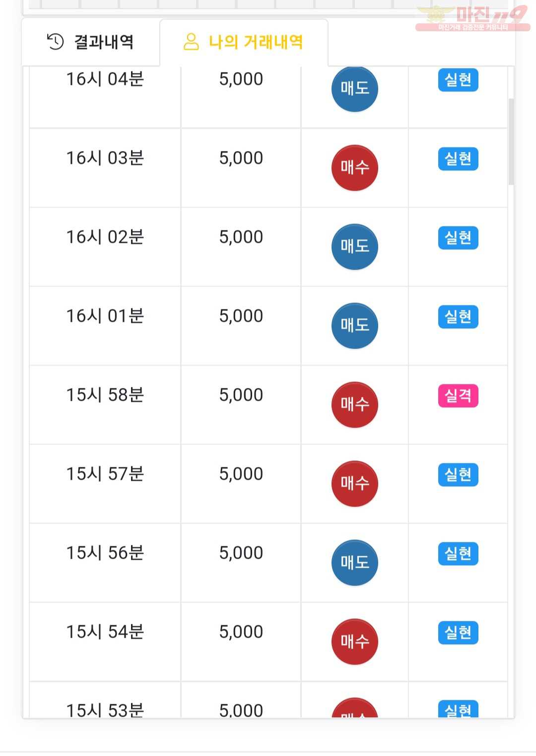This screenshot has width=536, height=756.
Task: Click red 매수 badge for 15시 54분
Action: (x=354, y=642)
